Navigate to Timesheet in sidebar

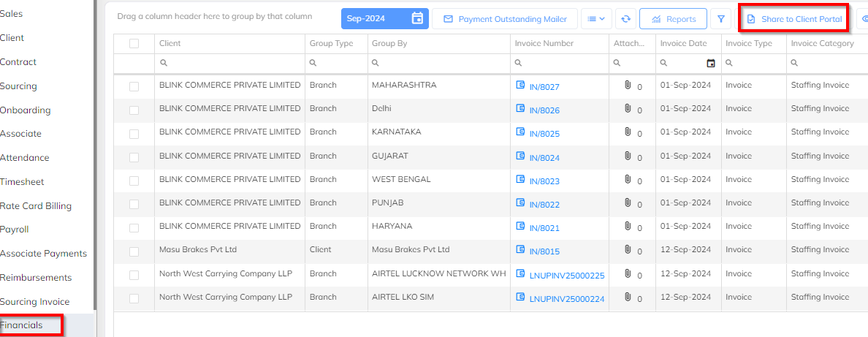click(x=21, y=182)
